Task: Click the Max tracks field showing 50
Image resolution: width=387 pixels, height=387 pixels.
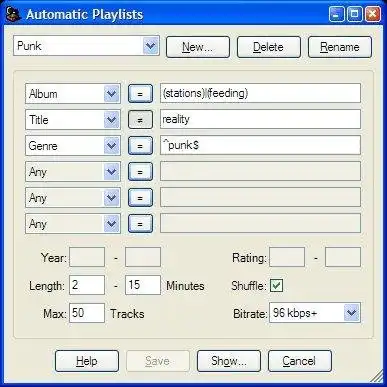Action: (x=87, y=313)
